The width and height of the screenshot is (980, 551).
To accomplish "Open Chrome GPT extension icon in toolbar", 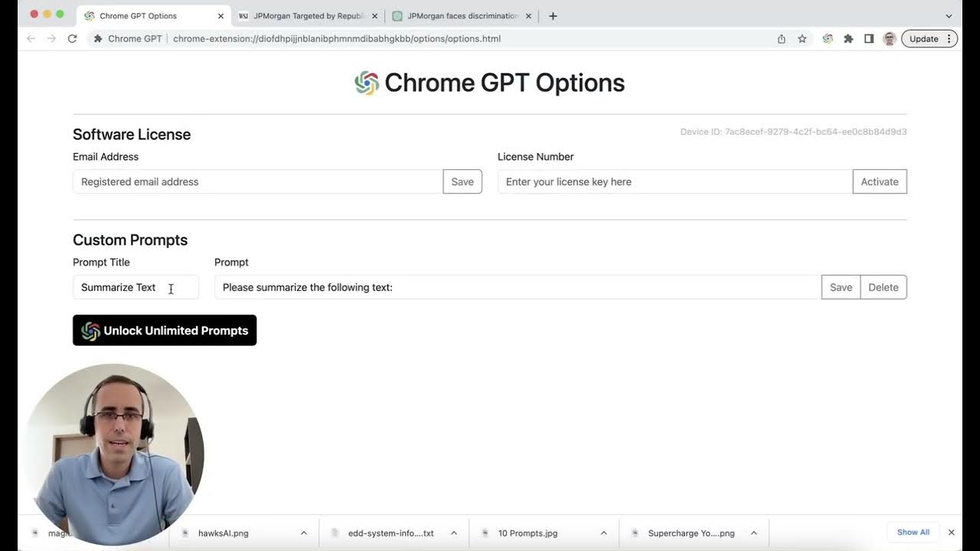I will click(x=828, y=38).
